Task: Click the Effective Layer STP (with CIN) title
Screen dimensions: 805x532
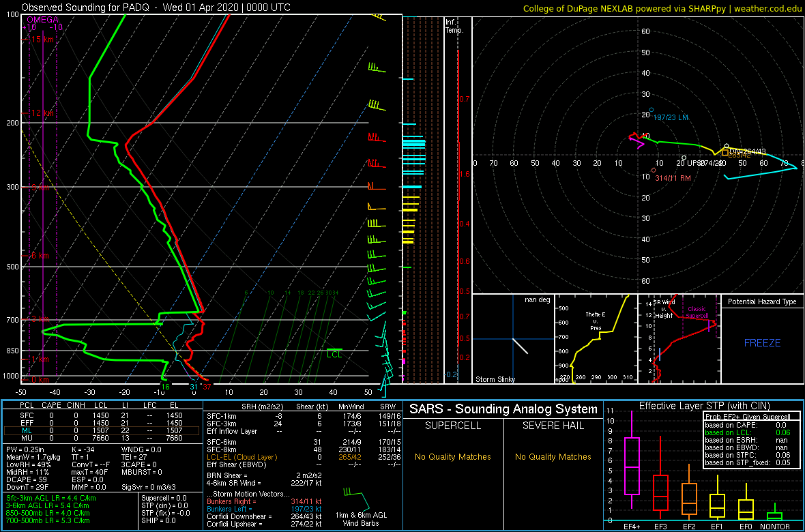Action: [x=705, y=406]
